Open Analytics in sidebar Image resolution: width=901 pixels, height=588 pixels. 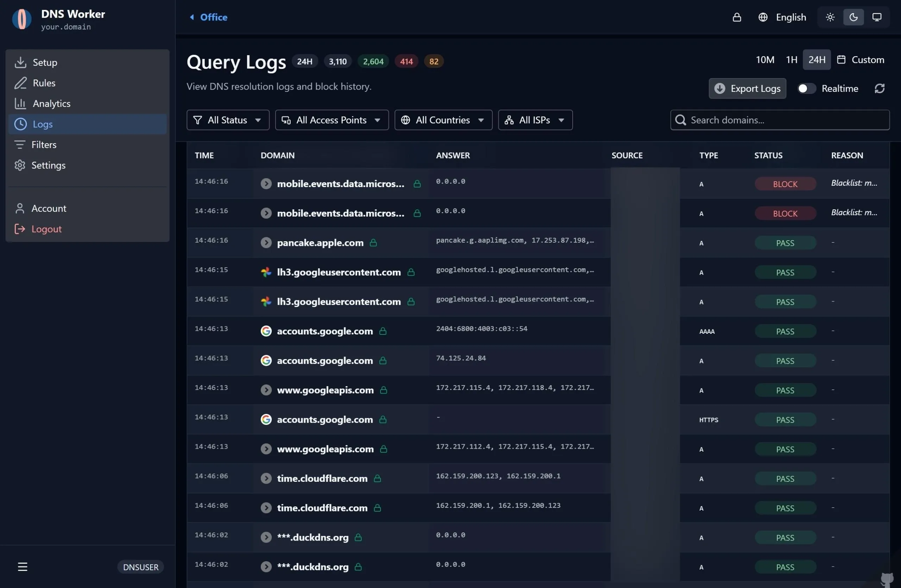tap(87, 103)
